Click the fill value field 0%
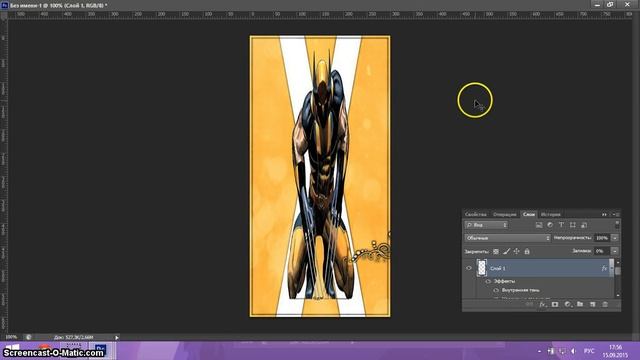Viewport: 640px width, 360px height. [x=602, y=251]
